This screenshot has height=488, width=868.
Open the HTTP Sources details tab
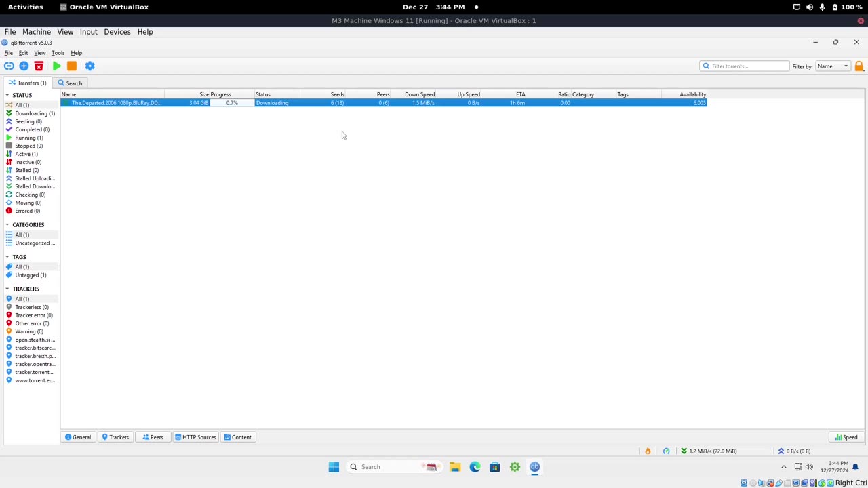(195, 437)
